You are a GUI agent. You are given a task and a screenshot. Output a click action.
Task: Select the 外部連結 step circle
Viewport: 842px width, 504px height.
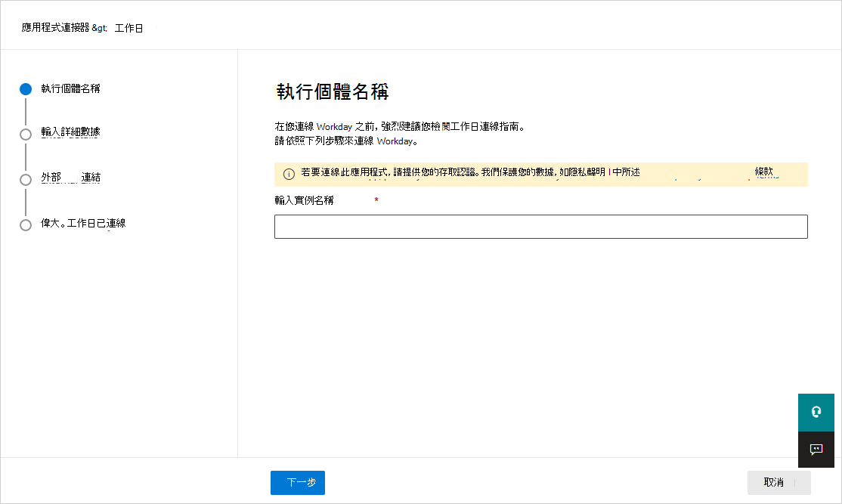point(25,178)
